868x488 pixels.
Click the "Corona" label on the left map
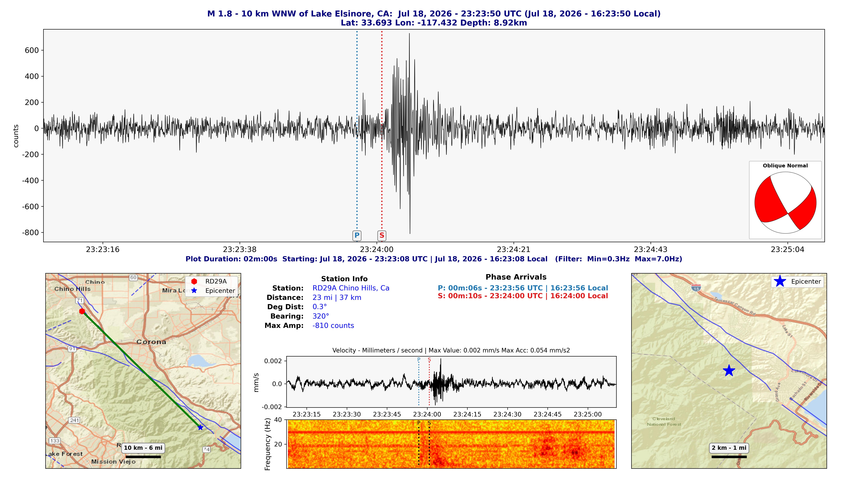151,342
